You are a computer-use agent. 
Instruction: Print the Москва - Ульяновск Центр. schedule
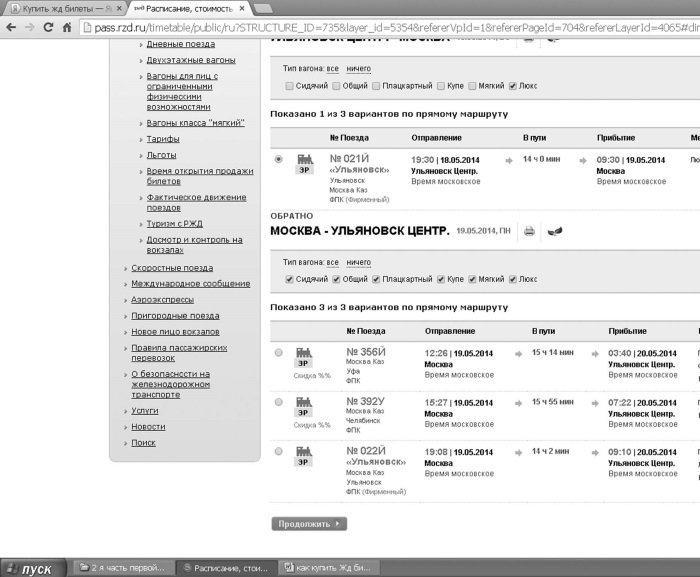pos(529,231)
